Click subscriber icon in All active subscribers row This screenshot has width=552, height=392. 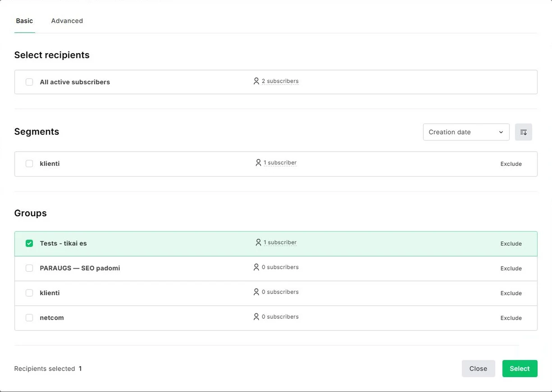coord(256,81)
